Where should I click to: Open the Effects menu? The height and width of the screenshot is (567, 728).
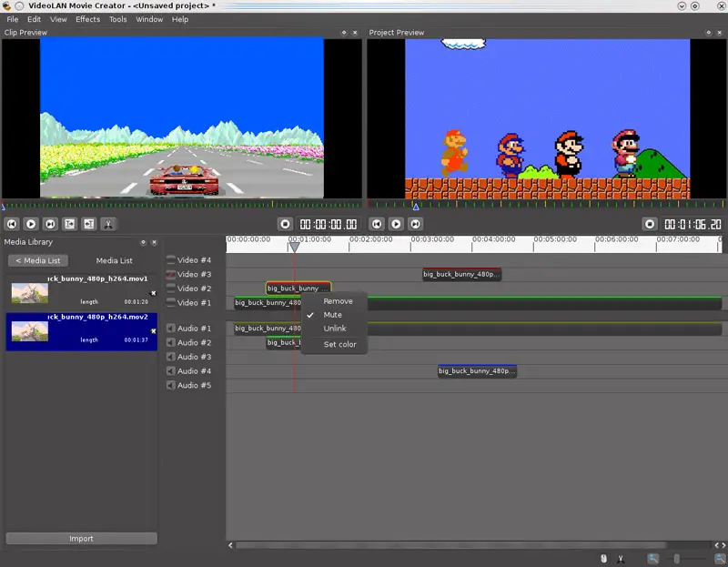coord(87,19)
